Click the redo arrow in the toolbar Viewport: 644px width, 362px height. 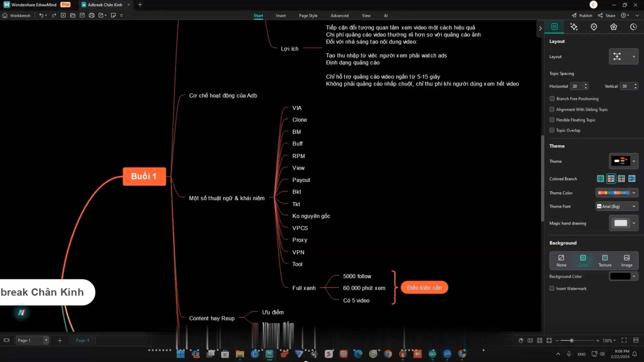click(x=54, y=15)
